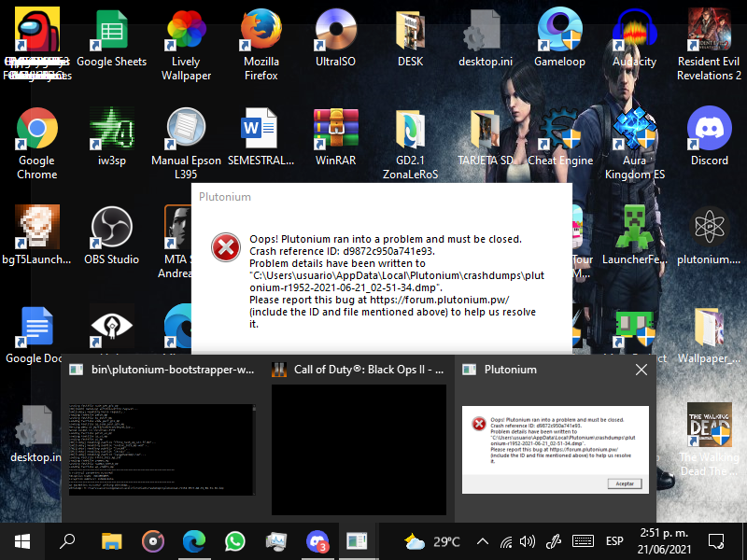
Task: Open the clock showing 2:51 p. m.
Action: (664, 541)
